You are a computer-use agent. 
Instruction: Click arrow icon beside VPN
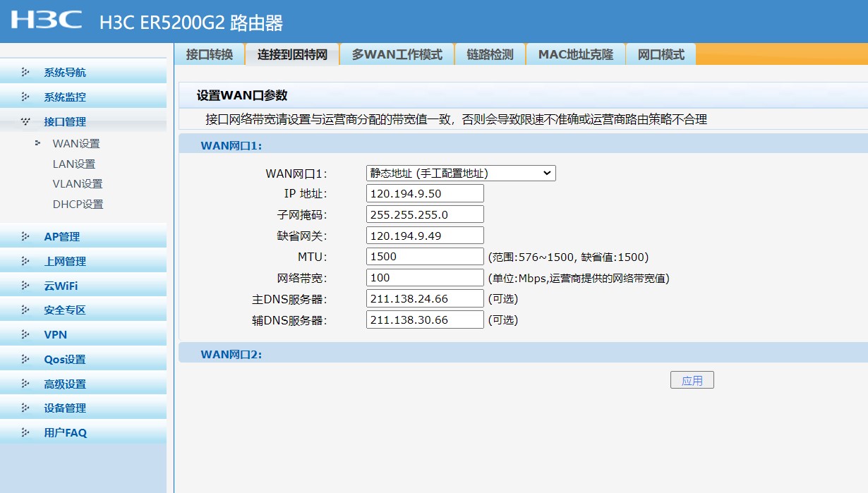pos(25,334)
